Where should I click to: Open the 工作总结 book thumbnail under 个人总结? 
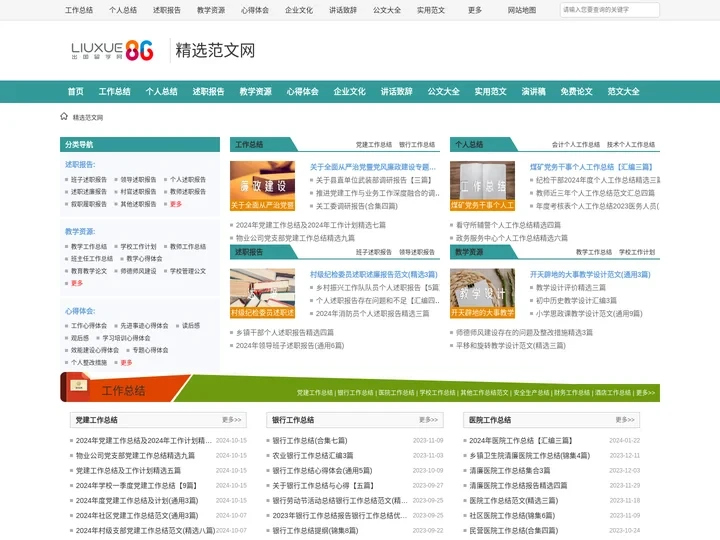coord(482,186)
